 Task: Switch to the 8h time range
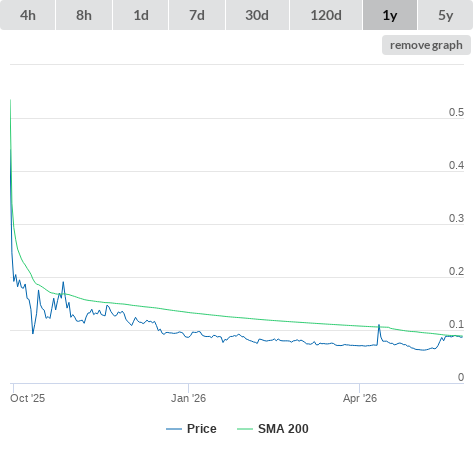[x=84, y=15]
